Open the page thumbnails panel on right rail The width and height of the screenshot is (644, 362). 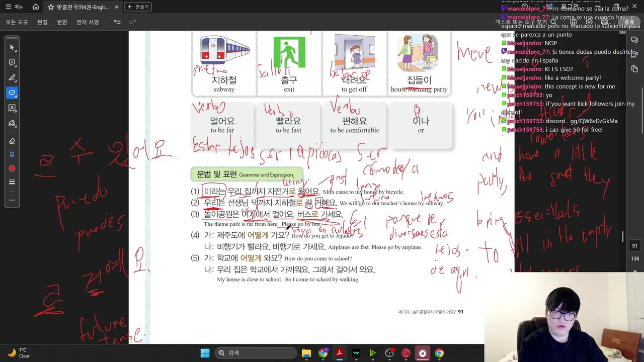coord(634,69)
